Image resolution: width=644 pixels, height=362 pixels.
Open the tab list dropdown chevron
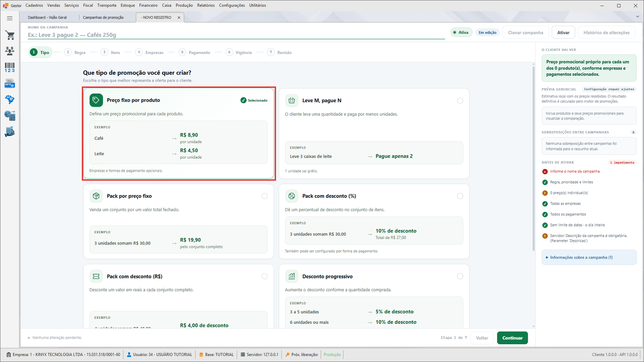click(x=638, y=16)
